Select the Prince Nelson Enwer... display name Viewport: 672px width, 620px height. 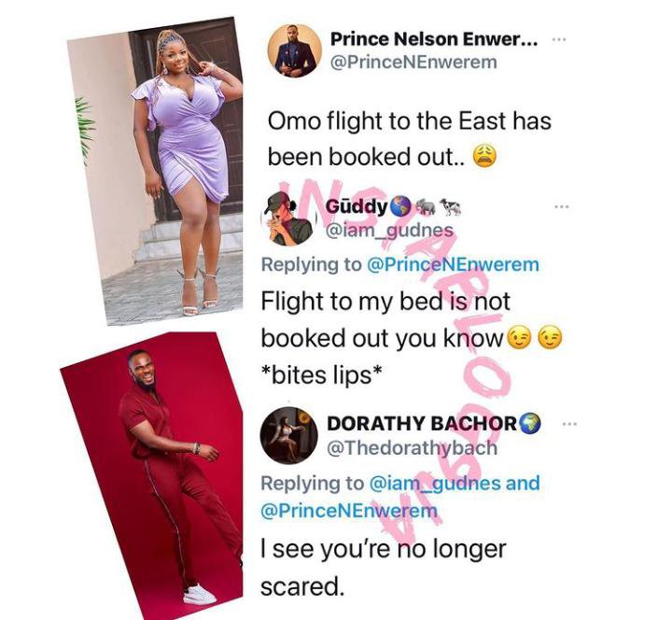click(434, 39)
